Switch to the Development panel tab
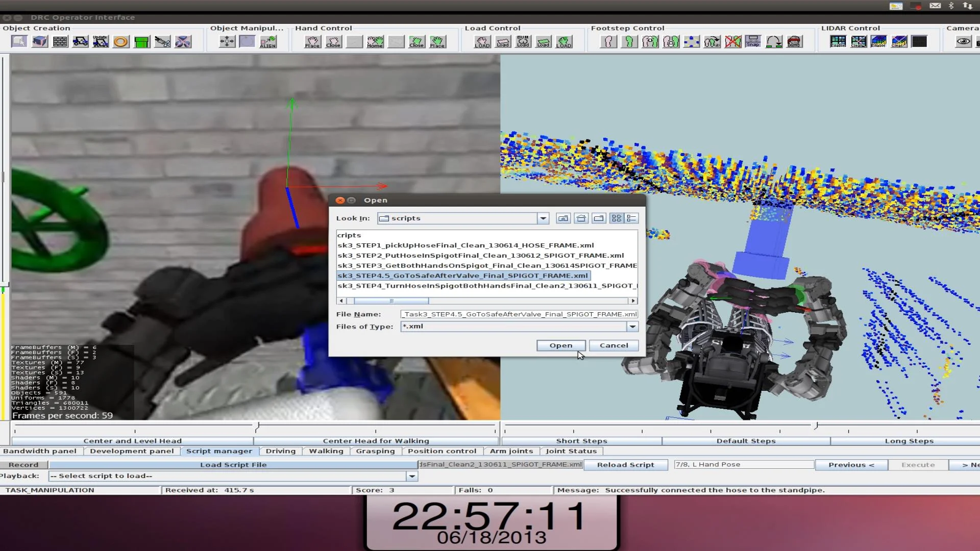The image size is (980, 551). [132, 451]
